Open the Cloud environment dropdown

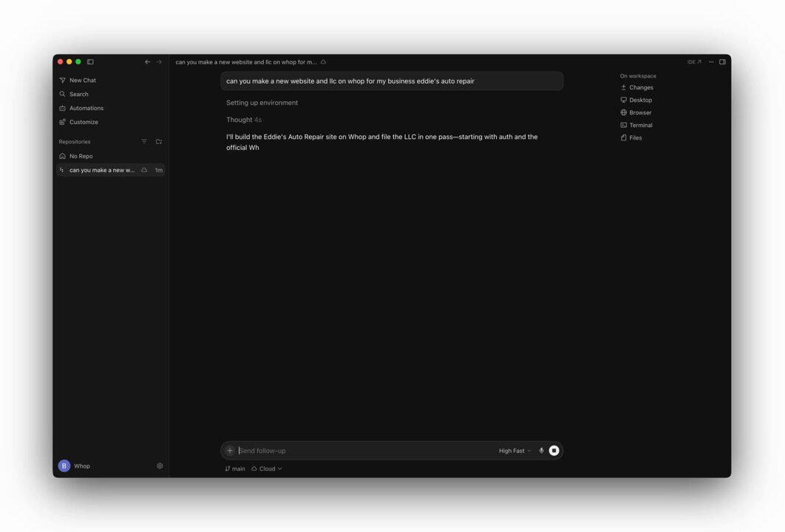[x=266, y=469]
